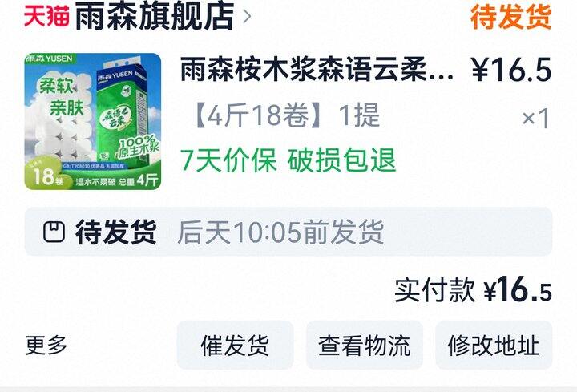577x392 pixels.
Task: Click the 催发货 button
Action: pyautogui.click(x=235, y=345)
